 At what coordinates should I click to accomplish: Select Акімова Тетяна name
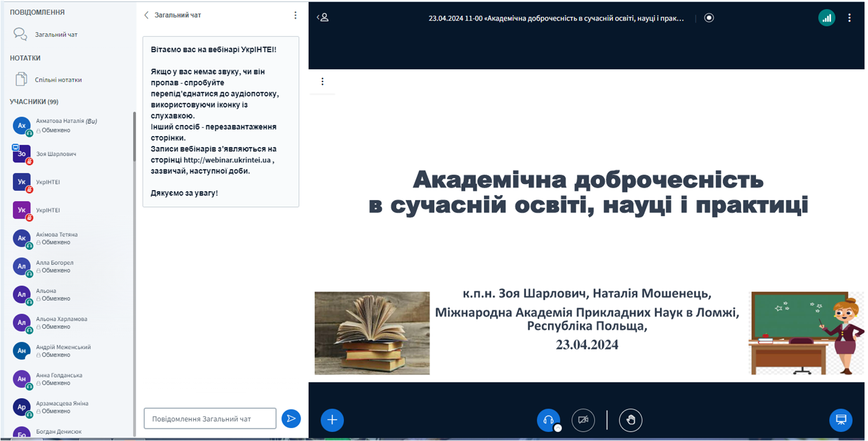point(57,235)
